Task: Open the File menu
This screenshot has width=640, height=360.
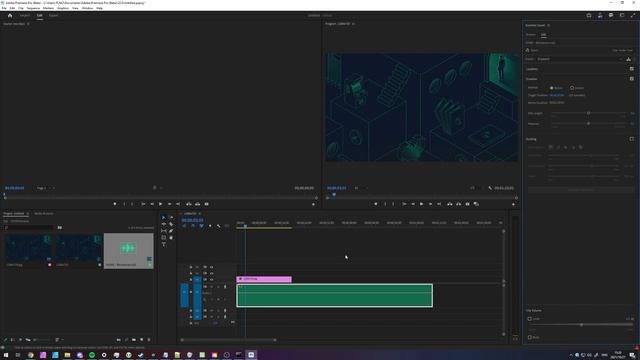Action: click(4, 8)
